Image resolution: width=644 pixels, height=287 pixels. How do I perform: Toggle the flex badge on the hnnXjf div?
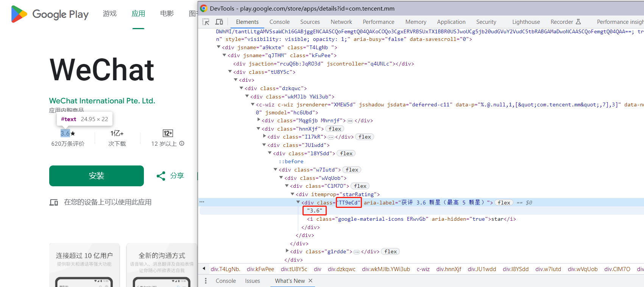click(x=335, y=129)
